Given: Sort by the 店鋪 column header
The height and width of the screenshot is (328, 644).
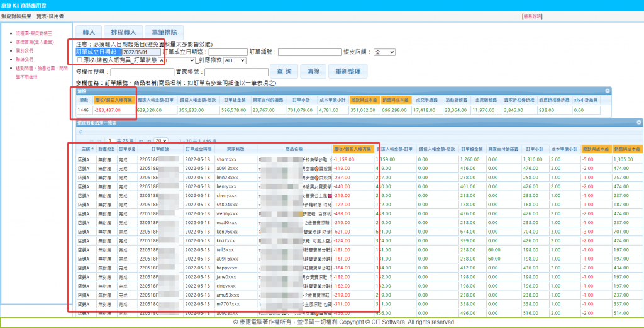Looking at the screenshot, I should point(86,149).
